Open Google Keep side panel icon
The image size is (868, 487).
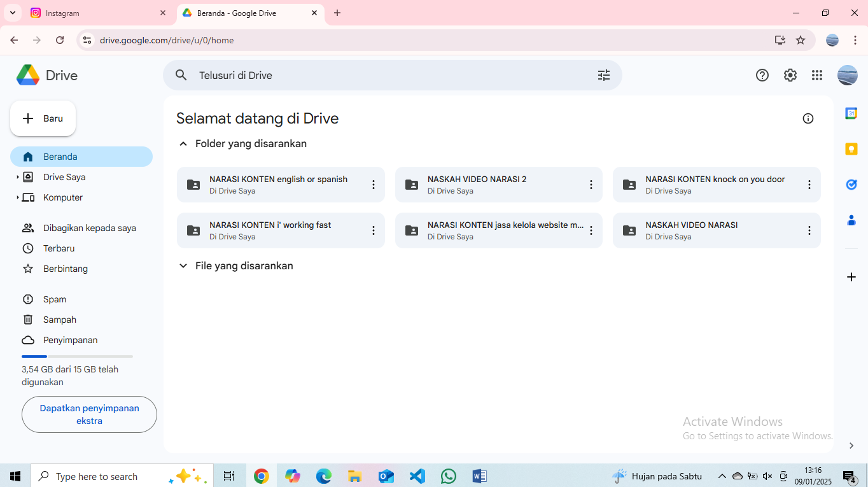[851, 149]
